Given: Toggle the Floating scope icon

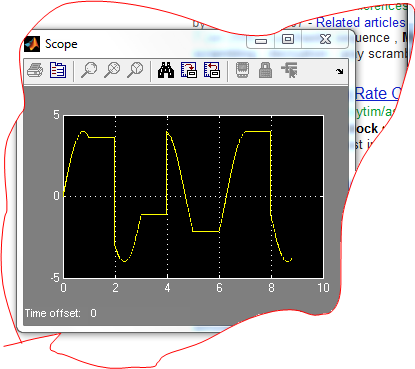Looking at the screenshot, I should tap(242, 70).
